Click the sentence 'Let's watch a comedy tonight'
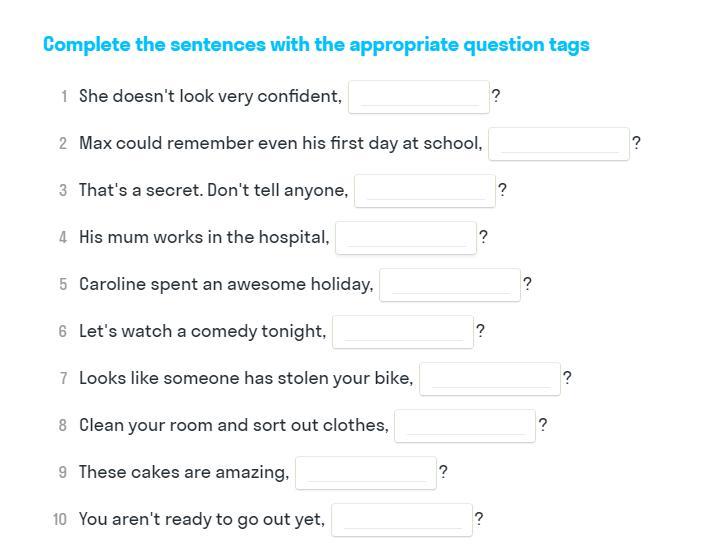 coord(202,332)
